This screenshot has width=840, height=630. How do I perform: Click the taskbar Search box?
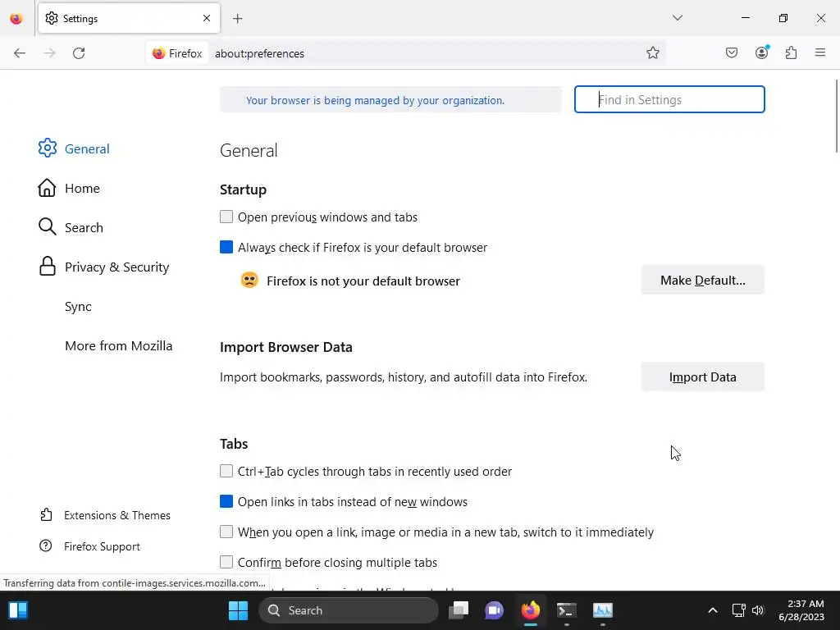pyautogui.click(x=348, y=610)
